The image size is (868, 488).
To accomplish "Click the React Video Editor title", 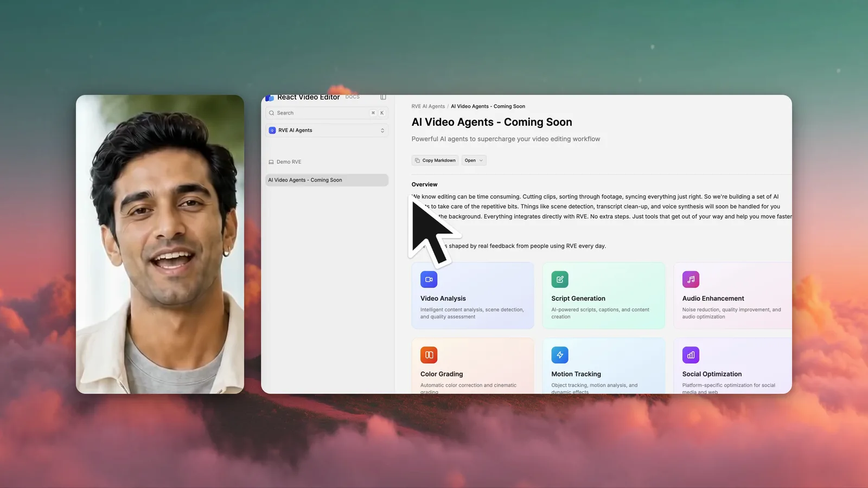I will coord(309,98).
